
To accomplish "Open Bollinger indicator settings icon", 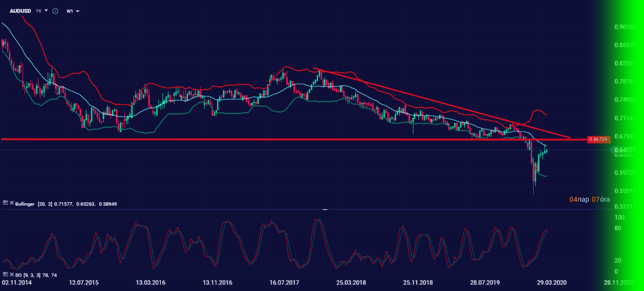I will [x=5, y=203].
